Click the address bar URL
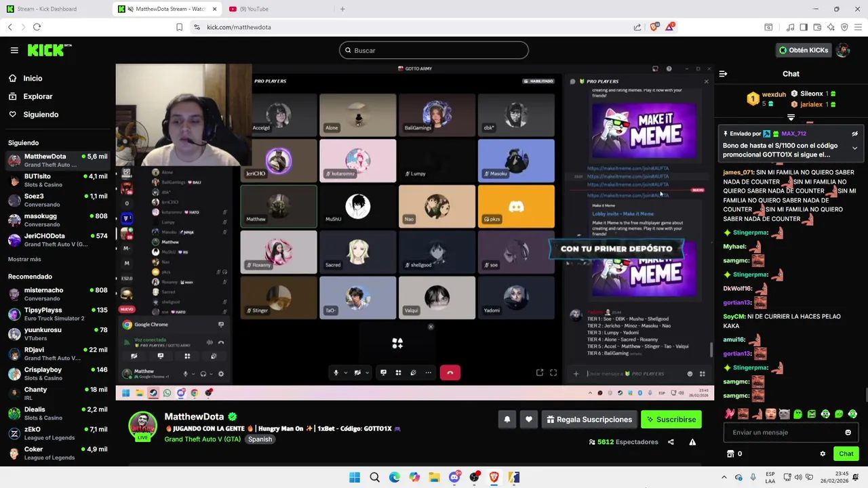 pyautogui.click(x=239, y=27)
